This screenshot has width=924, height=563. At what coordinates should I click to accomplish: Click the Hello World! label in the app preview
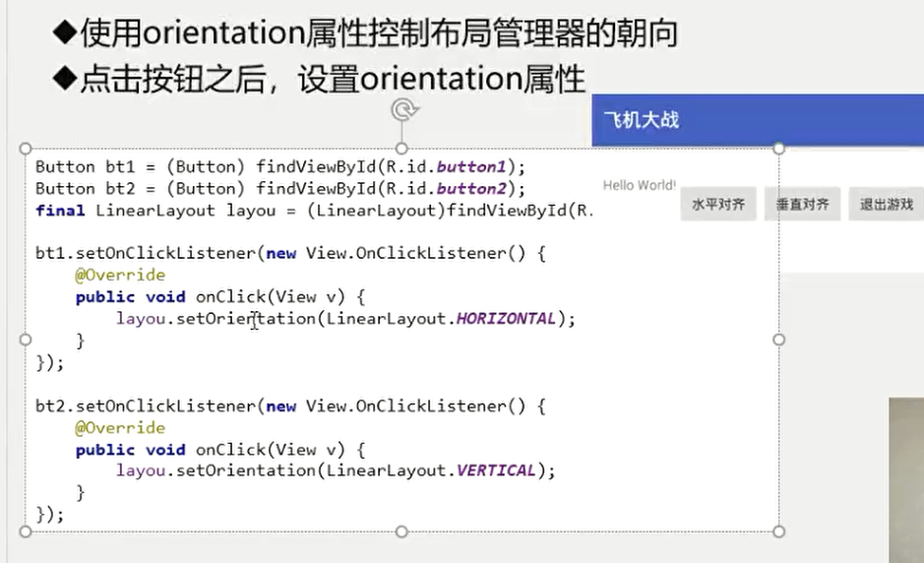[640, 185]
